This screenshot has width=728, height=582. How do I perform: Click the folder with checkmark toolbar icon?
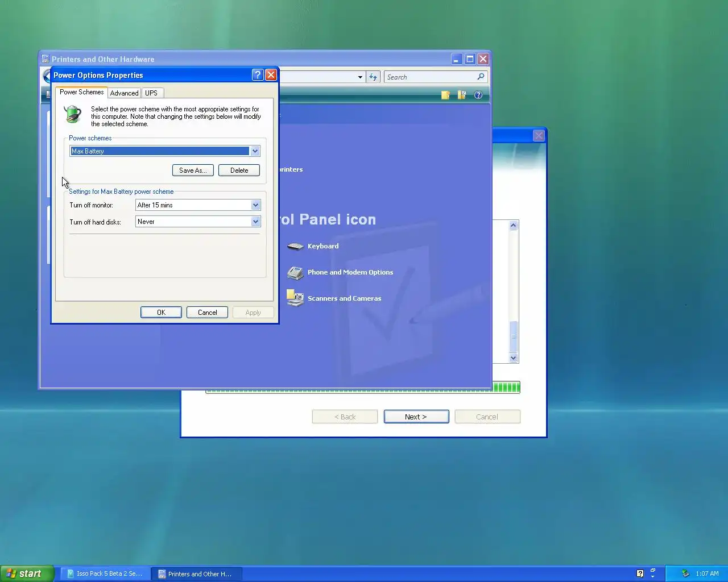462,95
